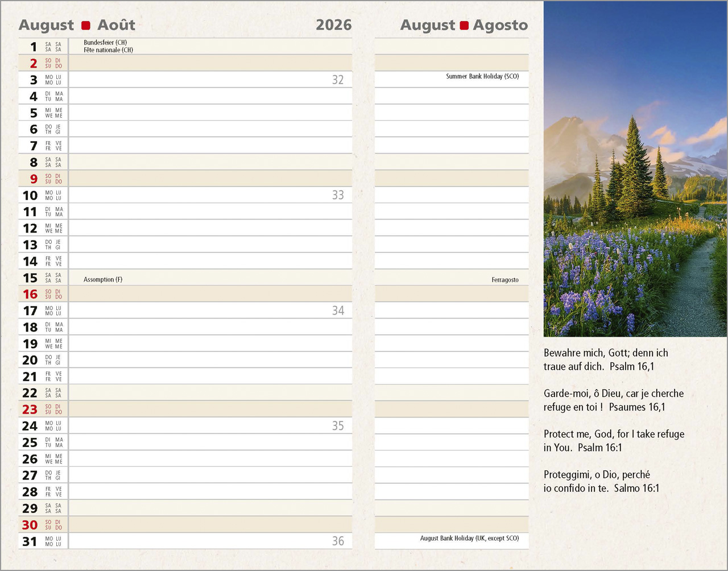Click the shaded right-hand row for Sunday 23
The image size is (728, 571).
pyautogui.click(x=452, y=409)
